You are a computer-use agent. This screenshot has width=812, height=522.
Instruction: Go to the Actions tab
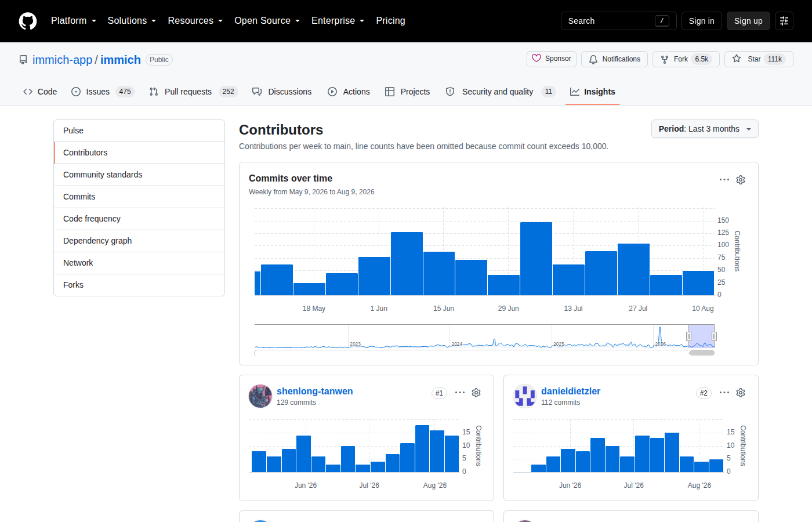(x=349, y=92)
